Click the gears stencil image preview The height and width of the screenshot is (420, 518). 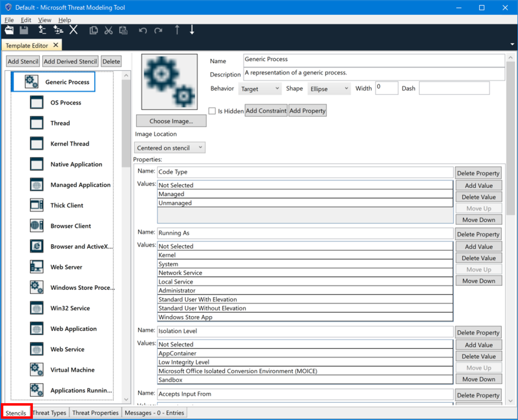click(x=170, y=82)
